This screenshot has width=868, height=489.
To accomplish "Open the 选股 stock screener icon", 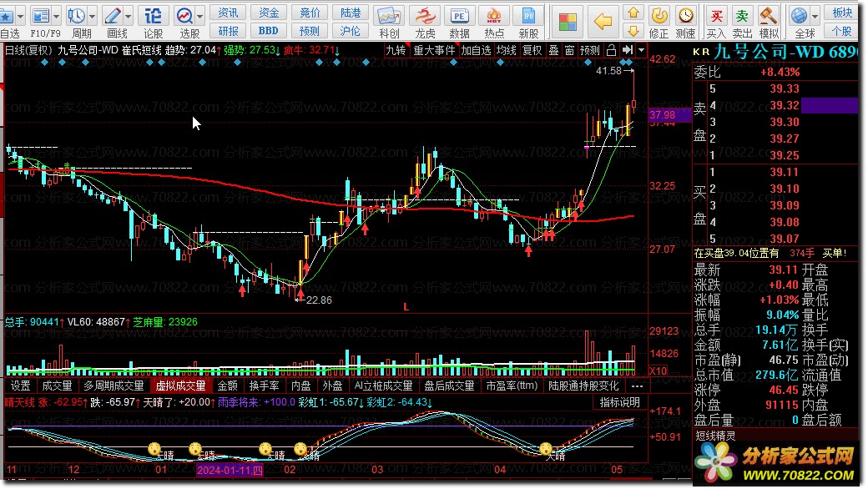I will (x=185, y=16).
